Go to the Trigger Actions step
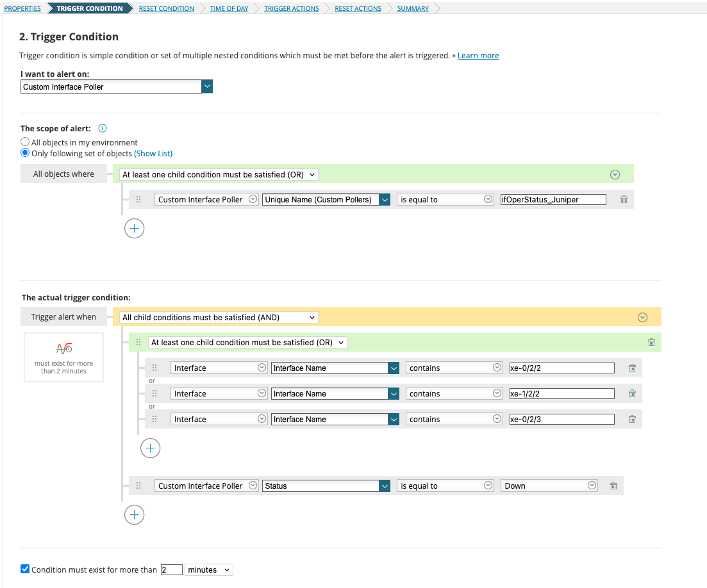707x588 pixels. 291,8
